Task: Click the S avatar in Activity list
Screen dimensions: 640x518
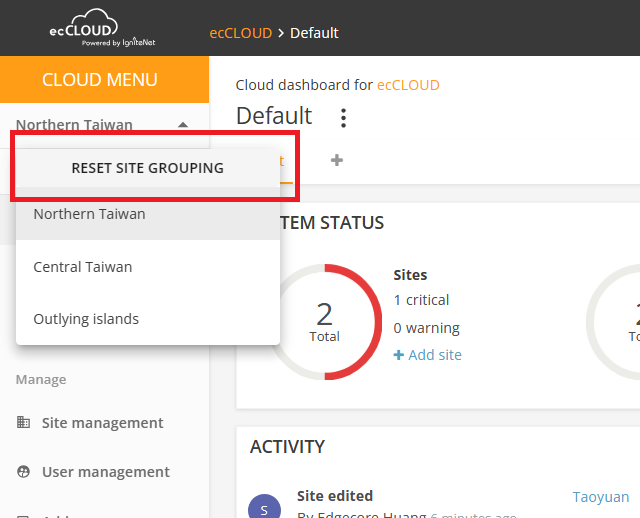Action: click(x=264, y=509)
